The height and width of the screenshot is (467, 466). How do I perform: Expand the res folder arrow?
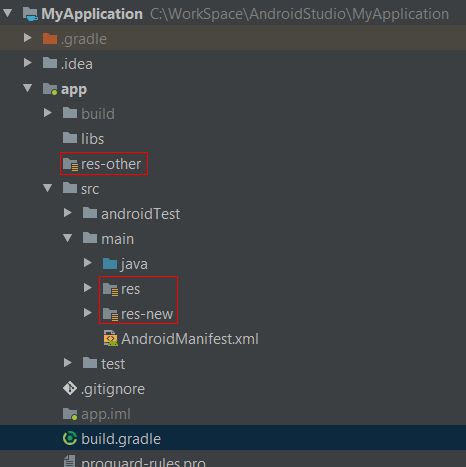point(88,288)
